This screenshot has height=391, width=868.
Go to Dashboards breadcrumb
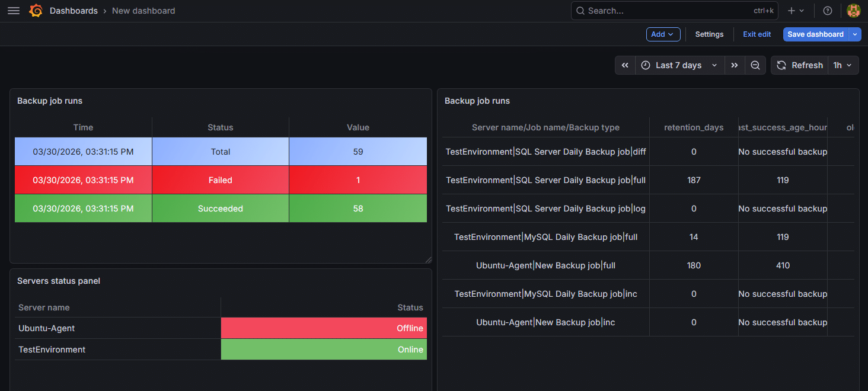pyautogui.click(x=74, y=11)
